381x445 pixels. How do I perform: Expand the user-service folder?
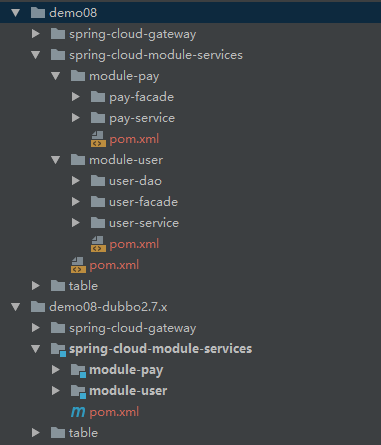click(x=76, y=223)
